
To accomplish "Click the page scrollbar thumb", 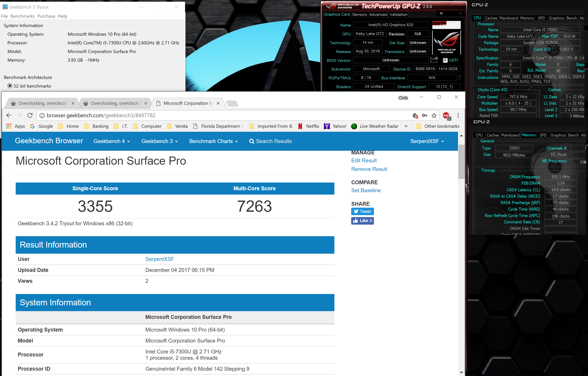I will [x=461, y=162].
